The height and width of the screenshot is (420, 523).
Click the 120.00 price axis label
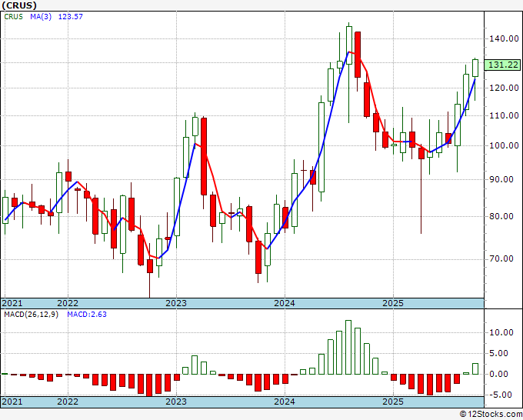pos(504,88)
